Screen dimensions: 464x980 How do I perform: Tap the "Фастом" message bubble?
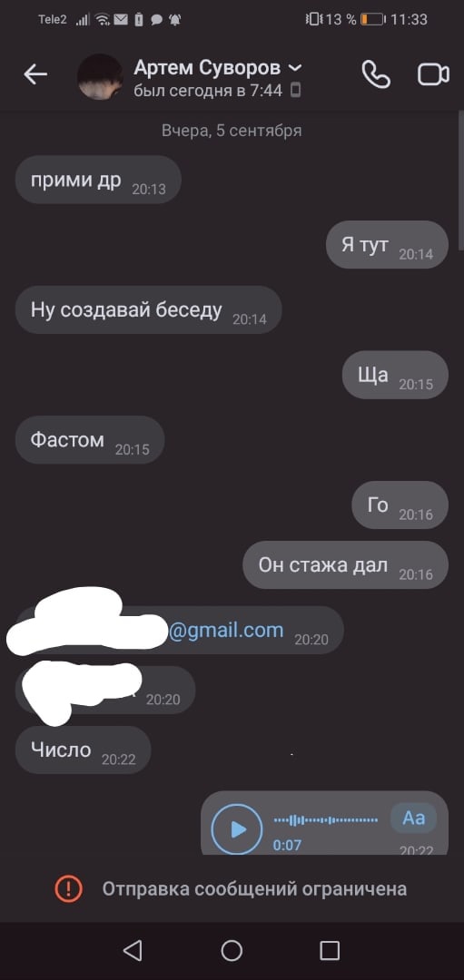point(89,440)
